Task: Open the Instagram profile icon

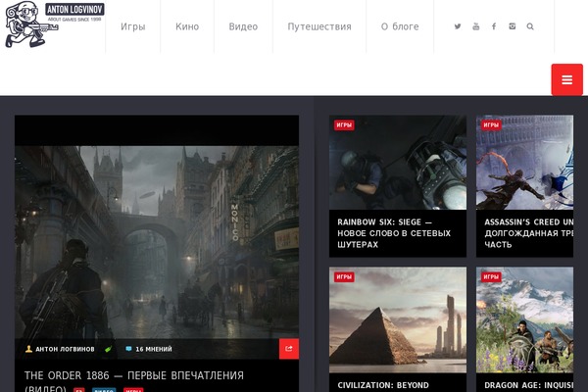Action: click(x=512, y=26)
